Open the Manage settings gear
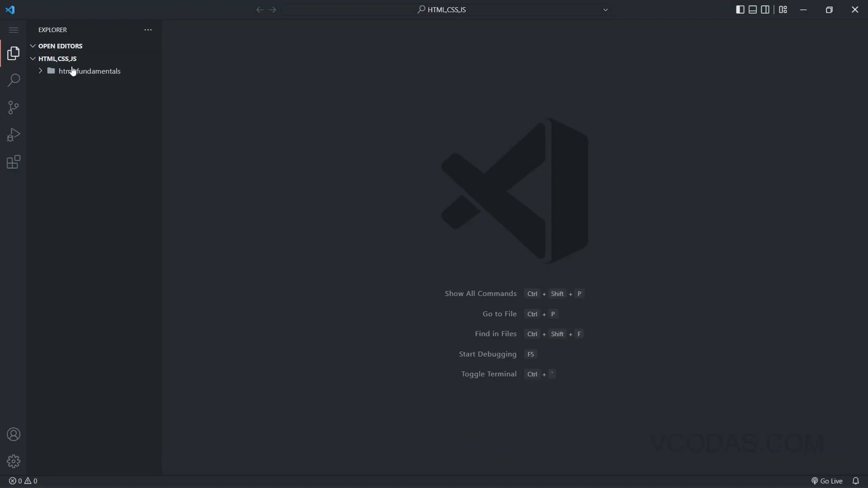 (13, 461)
